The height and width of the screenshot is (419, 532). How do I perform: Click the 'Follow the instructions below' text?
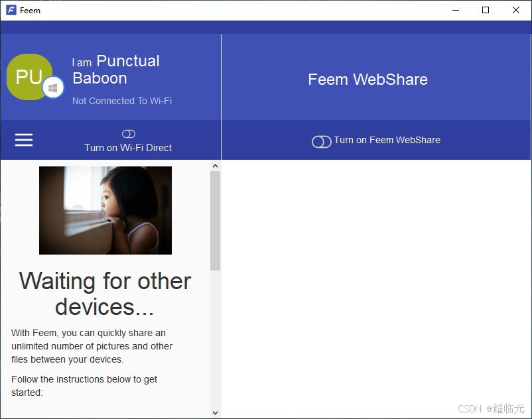pyautogui.click(x=84, y=386)
